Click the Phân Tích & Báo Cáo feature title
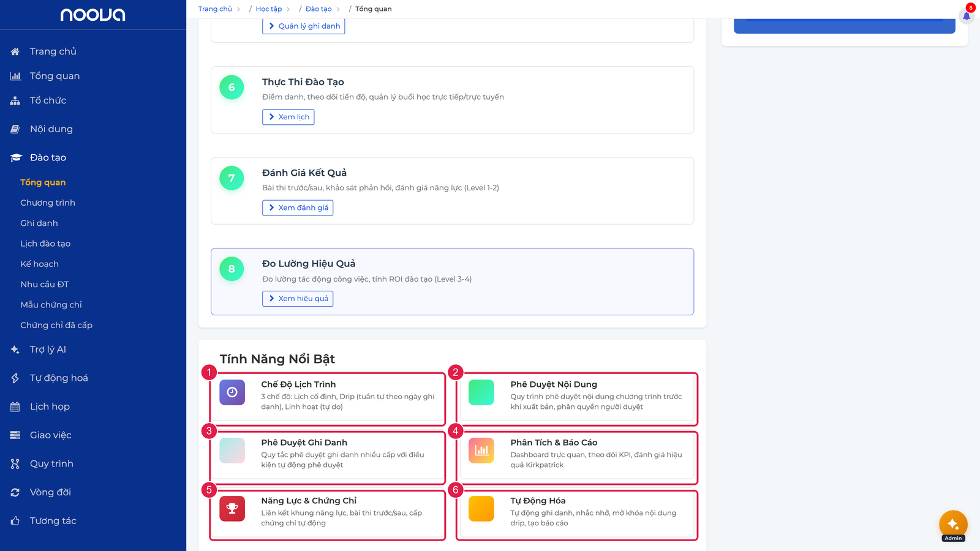The image size is (980, 551). pyautogui.click(x=554, y=443)
